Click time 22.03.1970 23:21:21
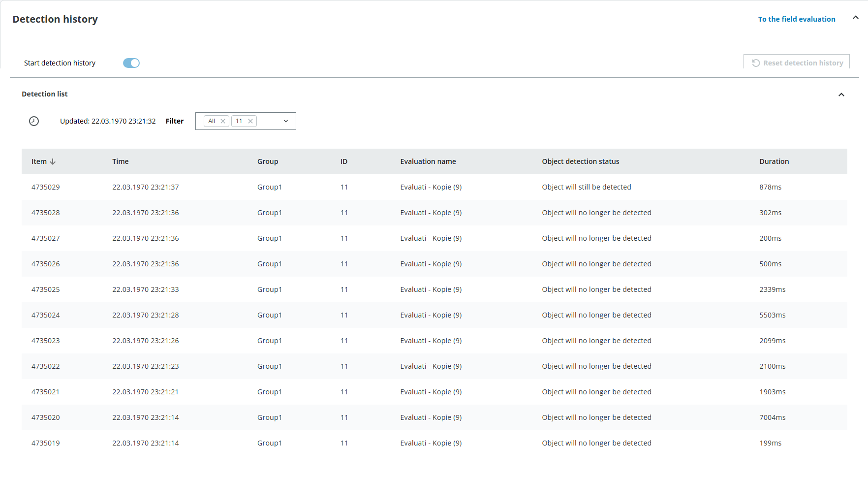868x478 pixels. tap(146, 392)
